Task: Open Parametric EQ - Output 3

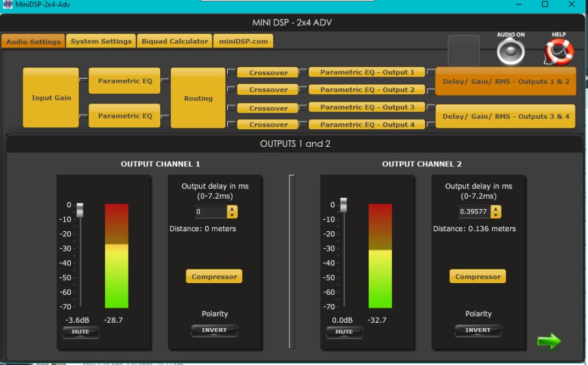Action: click(x=367, y=107)
